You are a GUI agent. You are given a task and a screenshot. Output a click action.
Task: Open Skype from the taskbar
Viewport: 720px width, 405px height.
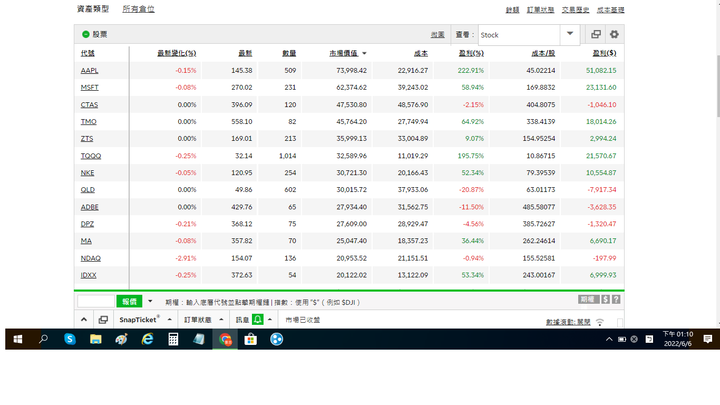(70, 339)
